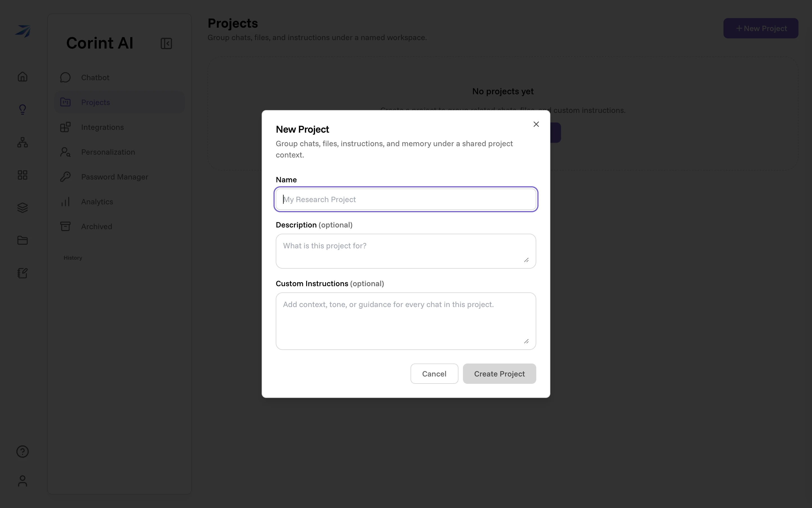Open the help question mark icon

pyautogui.click(x=23, y=452)
